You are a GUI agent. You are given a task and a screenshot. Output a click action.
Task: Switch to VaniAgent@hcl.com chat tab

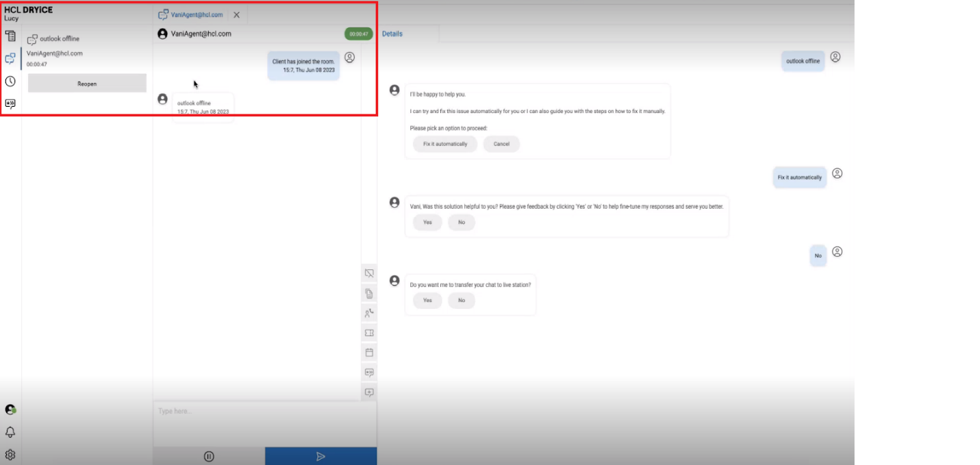pos(190,14)
